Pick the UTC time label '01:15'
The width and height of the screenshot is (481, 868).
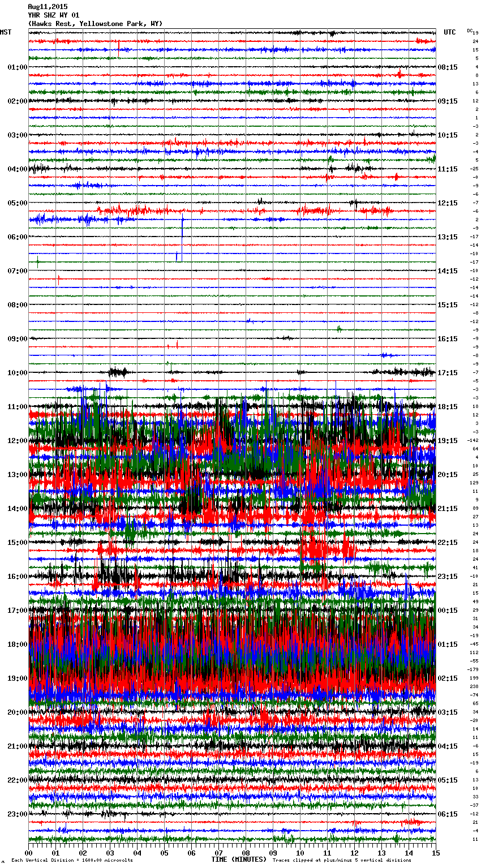point(448,644)
